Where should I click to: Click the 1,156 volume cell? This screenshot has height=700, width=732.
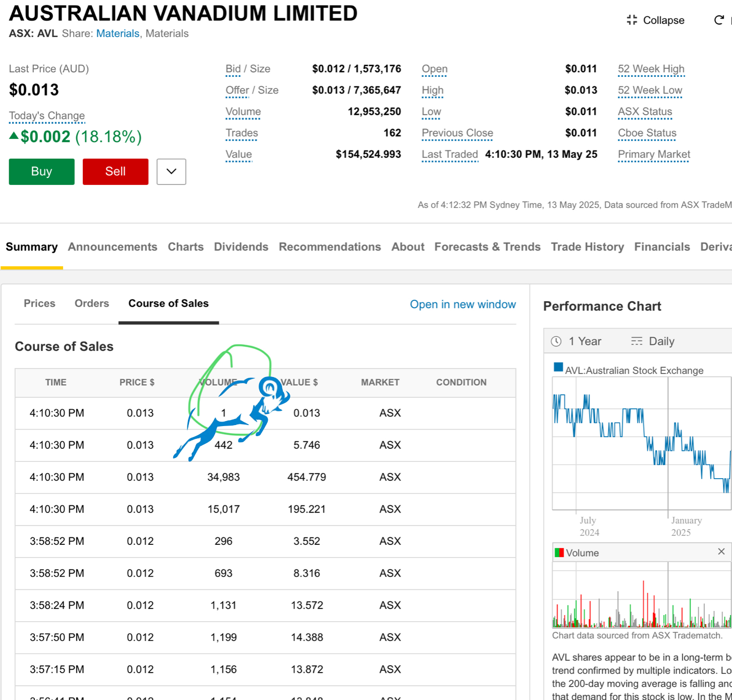coord(223,669)
